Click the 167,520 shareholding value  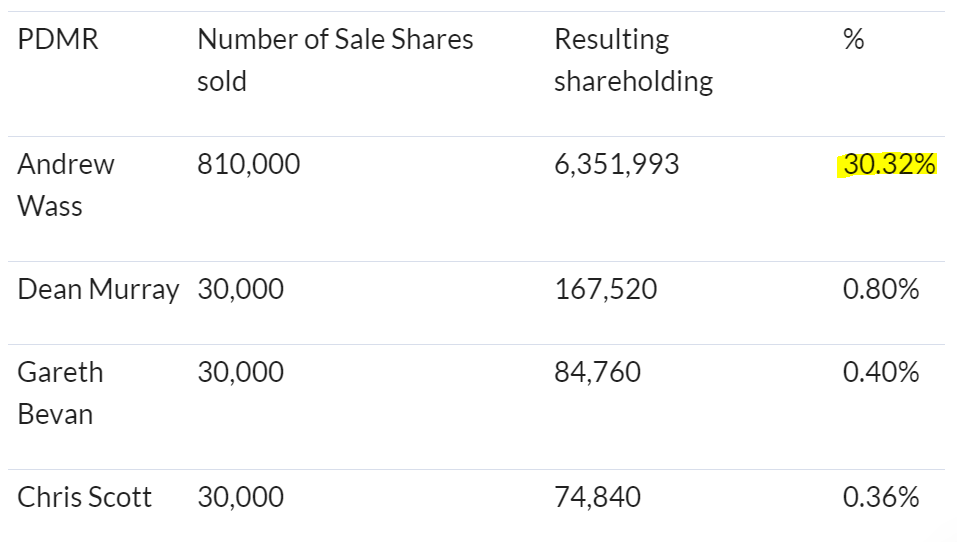tap(605, 289)
